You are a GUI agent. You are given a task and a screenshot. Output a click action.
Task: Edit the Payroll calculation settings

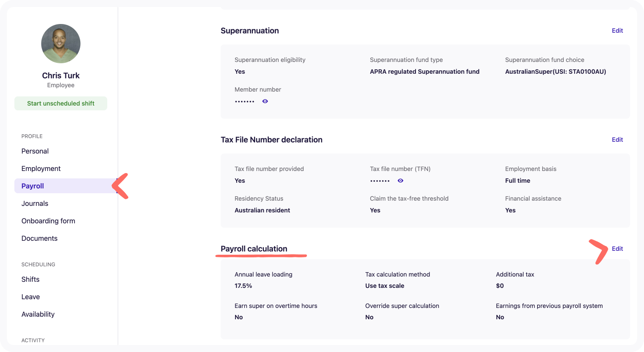617,249
